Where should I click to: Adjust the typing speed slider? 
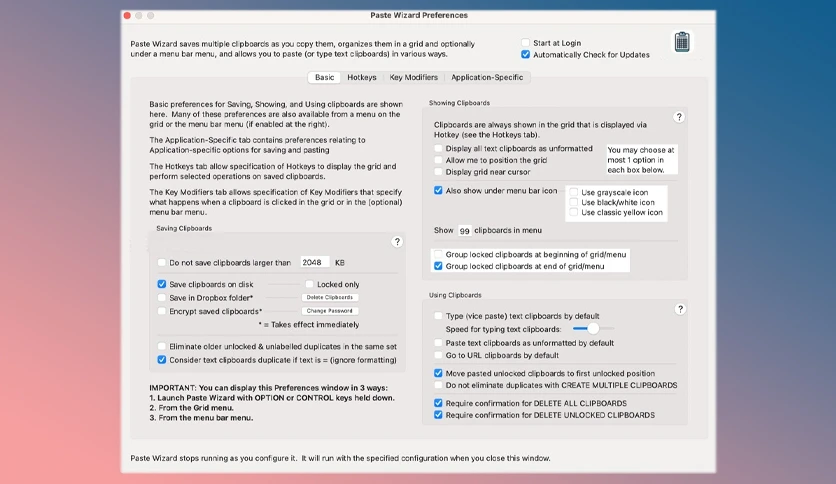[593, 329]
